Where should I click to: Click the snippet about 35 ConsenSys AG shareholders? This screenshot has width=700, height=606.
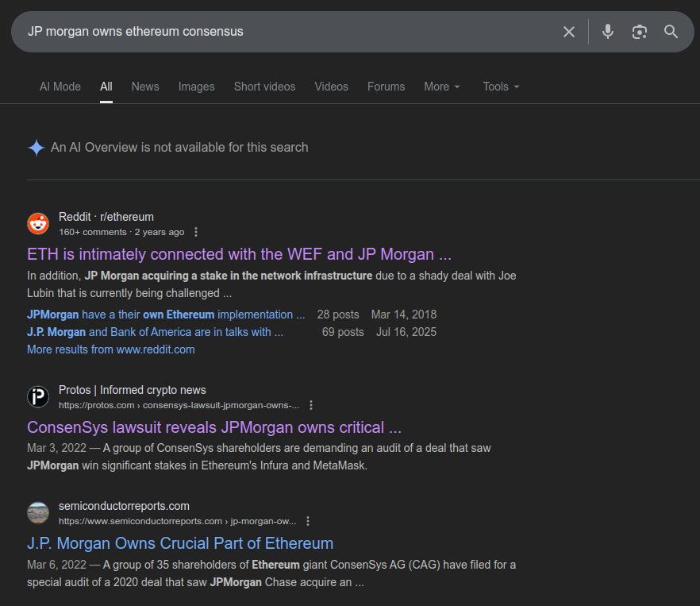(271, 573)
